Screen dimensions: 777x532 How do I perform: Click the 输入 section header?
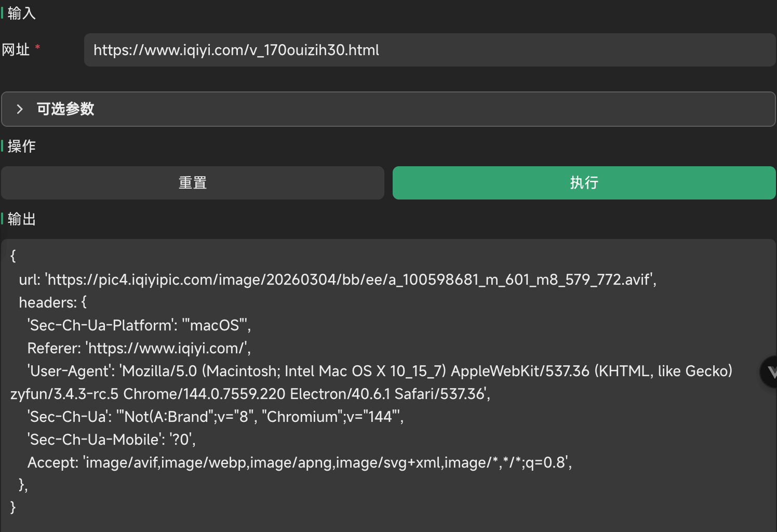click(21, 13)
